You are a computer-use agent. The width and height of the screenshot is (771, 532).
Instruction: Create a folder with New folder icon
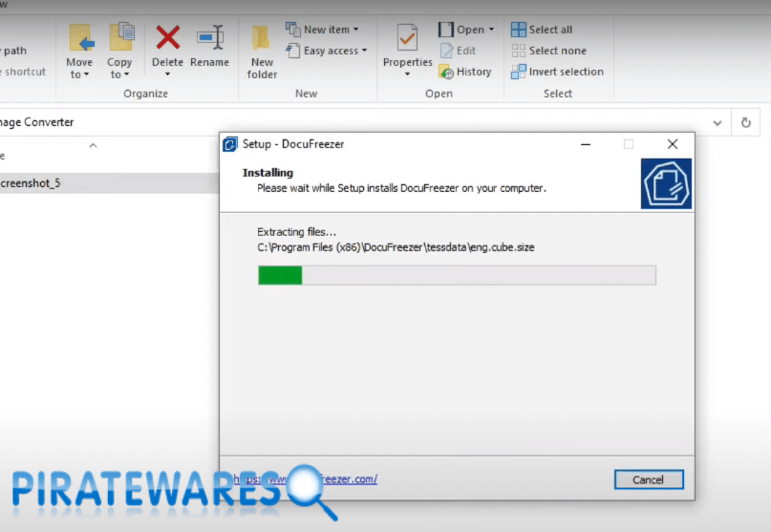tap(262, 40)
